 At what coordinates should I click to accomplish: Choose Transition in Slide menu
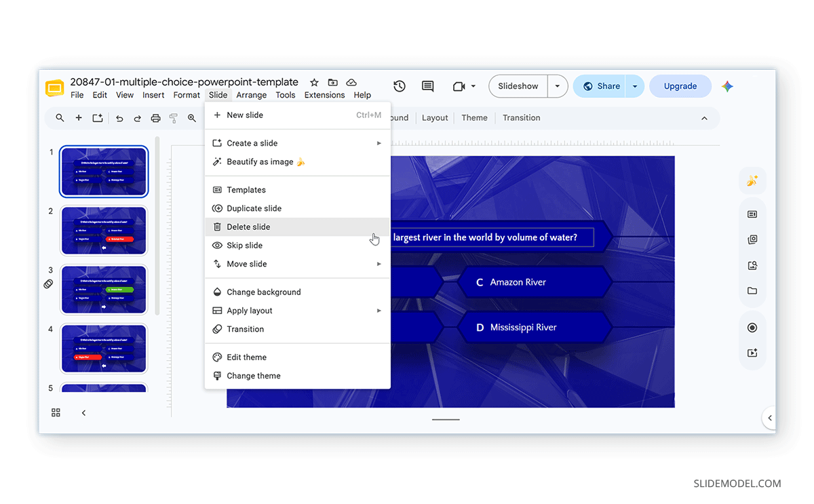(x=298, y=329)
